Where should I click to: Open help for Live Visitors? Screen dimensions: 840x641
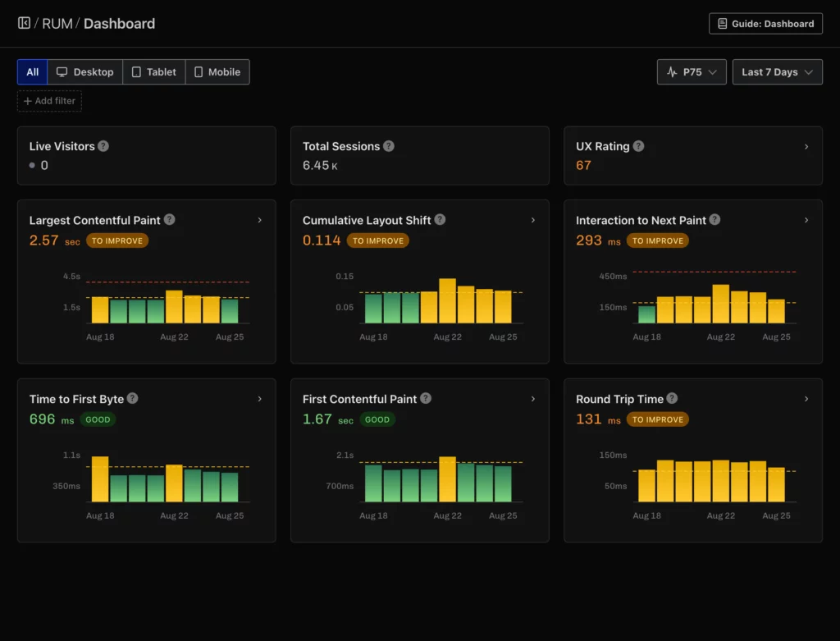point(103,146)
